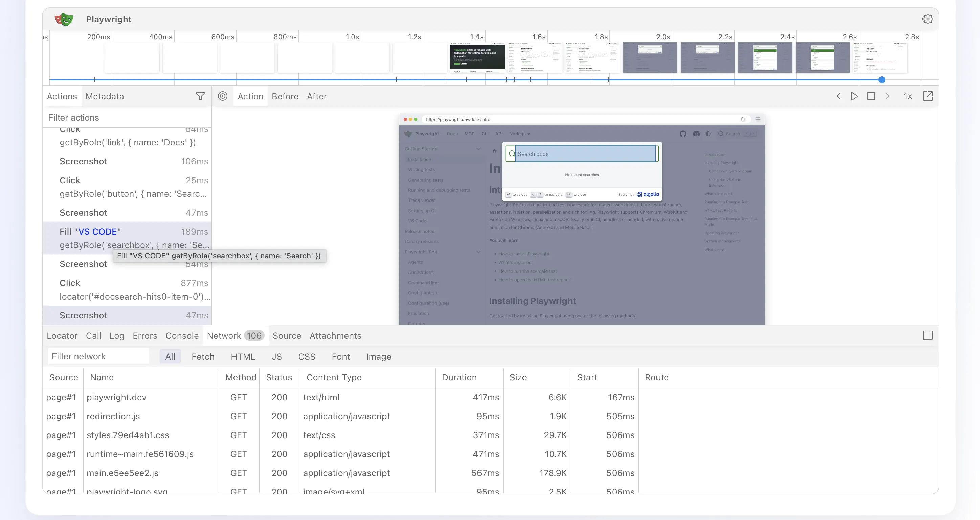Image resolution: width=980 pixels, height=520 pixels.
Task: Move the timeline position handle
Action: click(882, 80)
